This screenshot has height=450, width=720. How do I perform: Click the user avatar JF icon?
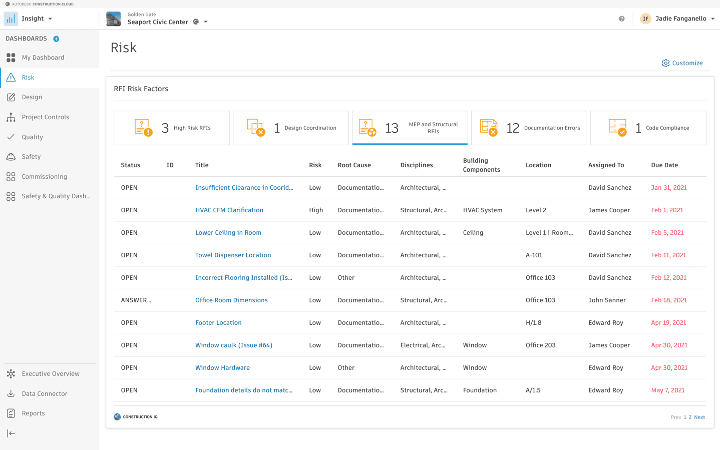[x=645, y=19]
